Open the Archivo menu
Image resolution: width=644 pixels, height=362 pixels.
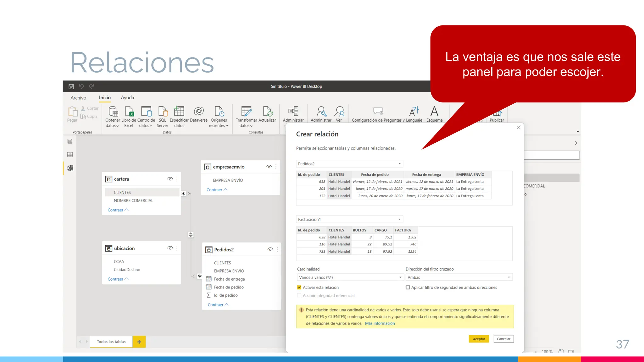[x=78, y=98]
